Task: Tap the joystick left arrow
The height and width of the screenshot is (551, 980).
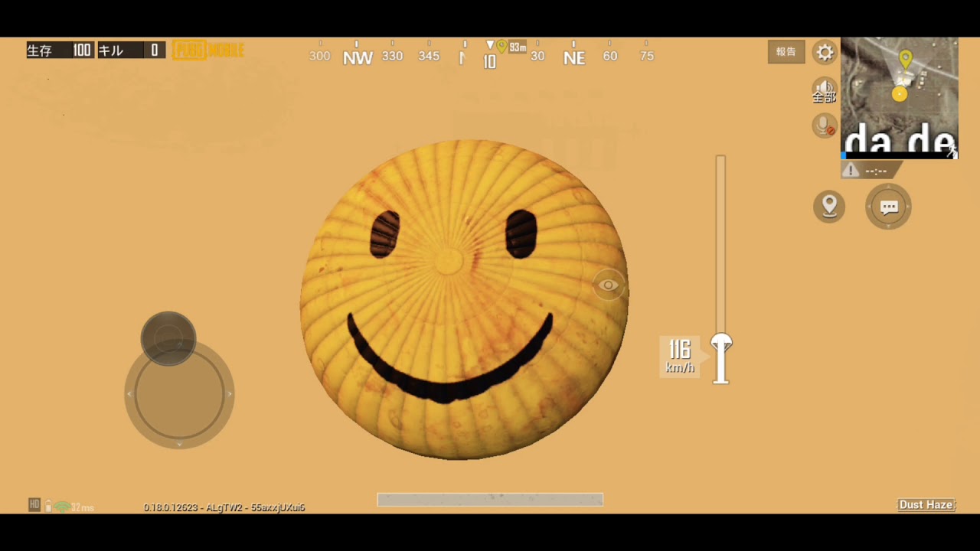Action: point(129,394)
